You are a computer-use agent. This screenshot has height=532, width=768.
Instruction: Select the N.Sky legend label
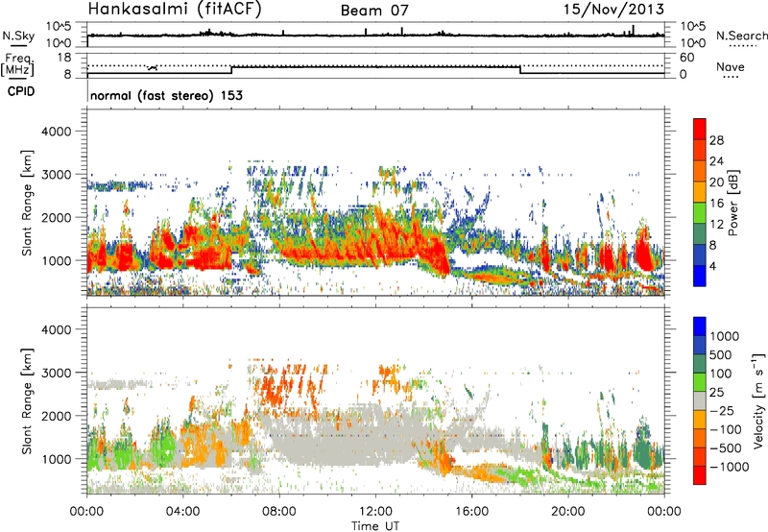point(18,36)
